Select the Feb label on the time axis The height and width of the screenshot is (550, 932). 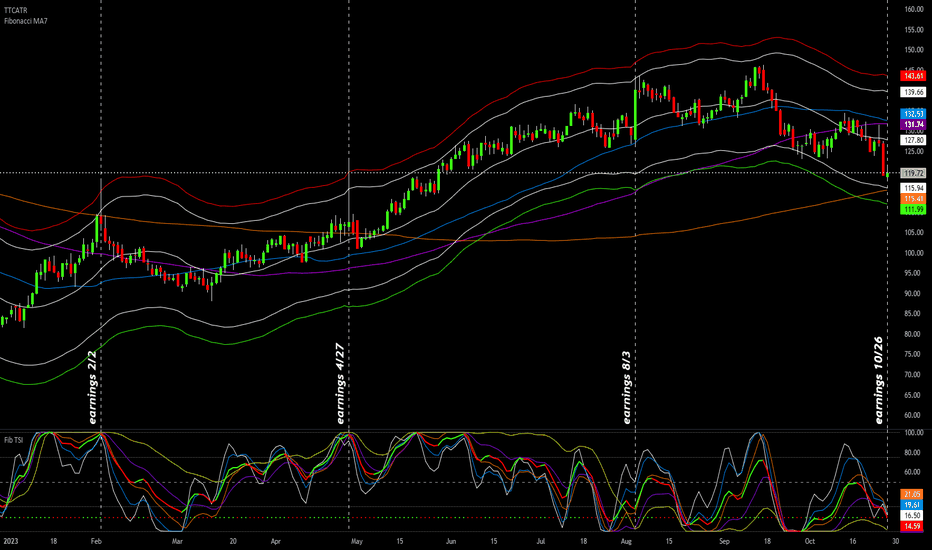click(x=96, y=542)
